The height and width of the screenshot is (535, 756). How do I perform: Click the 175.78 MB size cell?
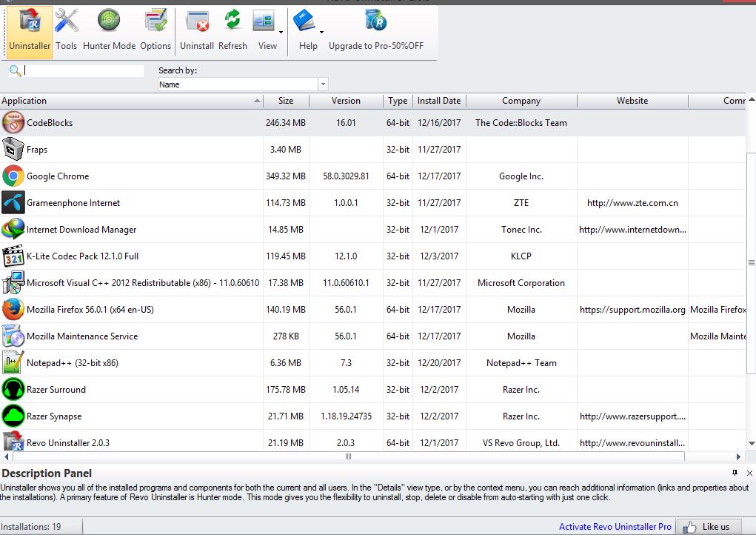285,390
